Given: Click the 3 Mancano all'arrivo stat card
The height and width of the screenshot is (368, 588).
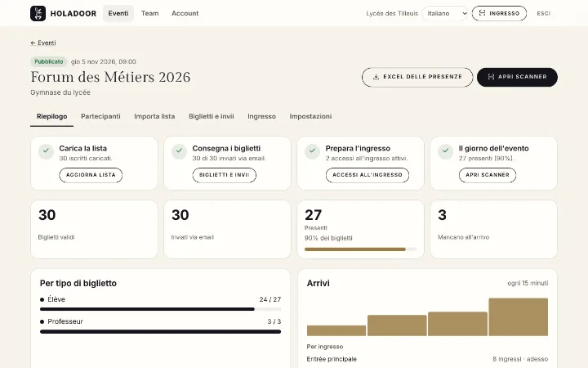Looking at the screenshot, I should 493,230.
